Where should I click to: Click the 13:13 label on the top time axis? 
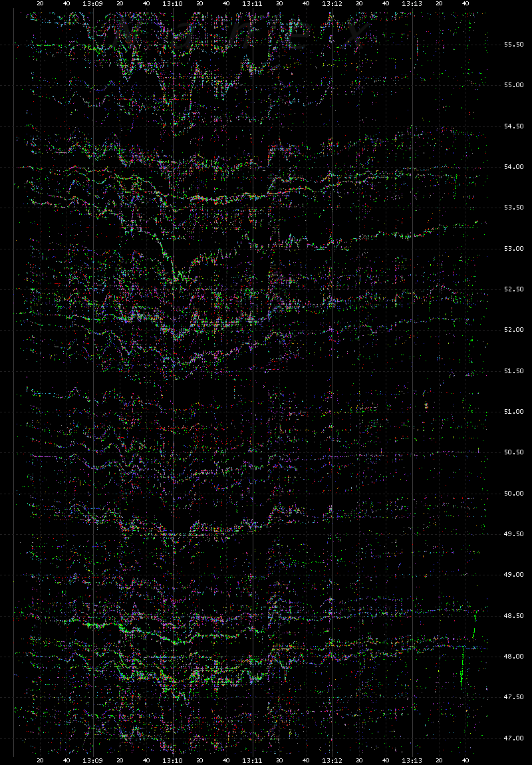coord(412,3)
